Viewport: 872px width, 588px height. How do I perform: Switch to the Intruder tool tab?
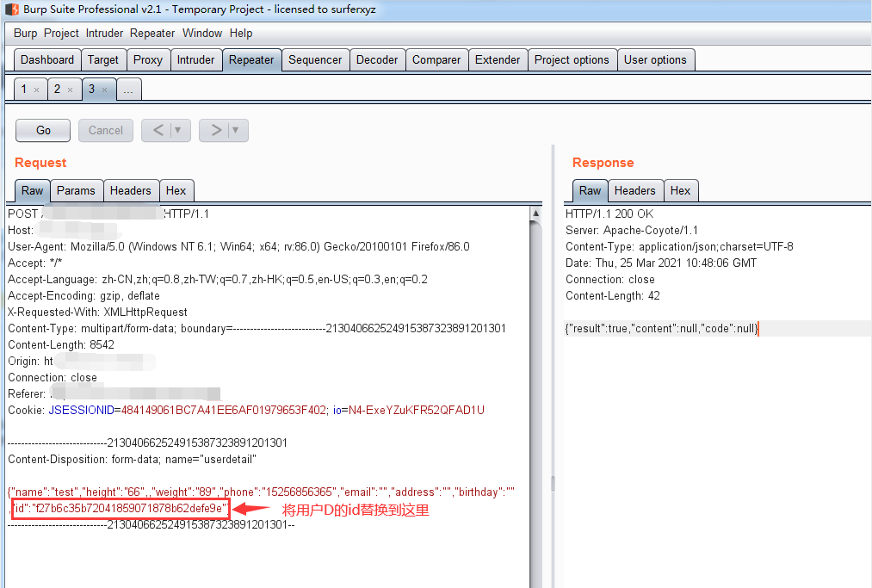(195, 60)
